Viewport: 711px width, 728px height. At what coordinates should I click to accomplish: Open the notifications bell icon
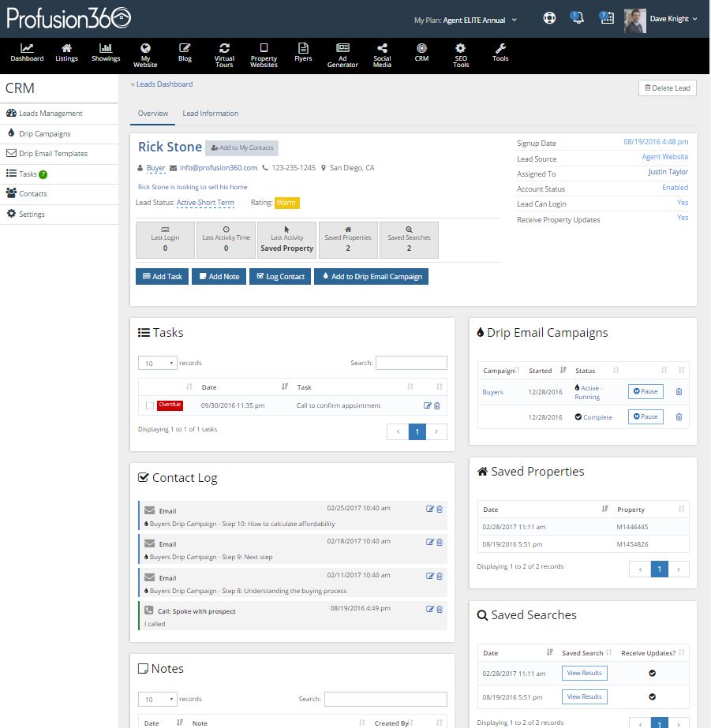tap(578, 18)
